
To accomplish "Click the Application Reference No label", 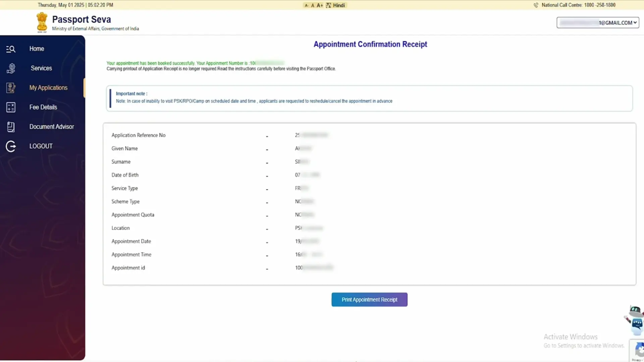I will click(139, 135).
